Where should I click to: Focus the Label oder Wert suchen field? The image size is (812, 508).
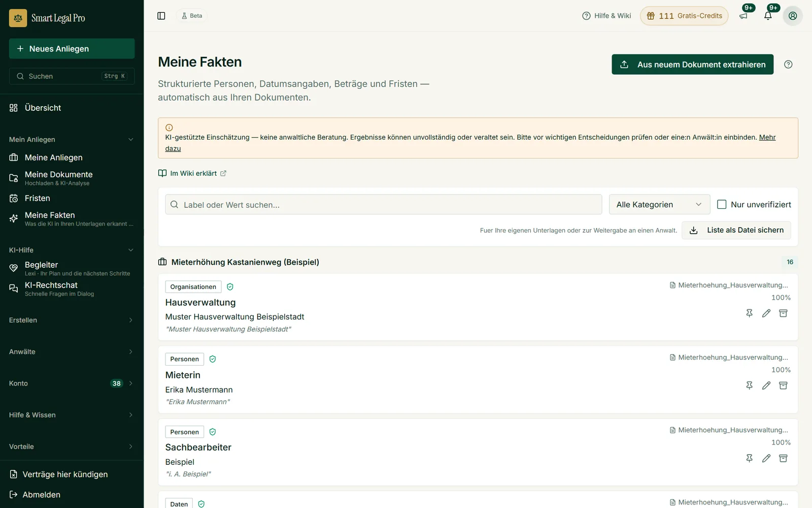click(384, 204)
